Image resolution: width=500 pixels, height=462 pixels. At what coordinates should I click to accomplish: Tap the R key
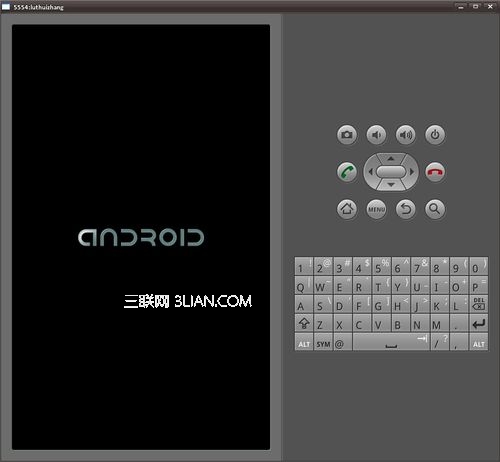362,285
